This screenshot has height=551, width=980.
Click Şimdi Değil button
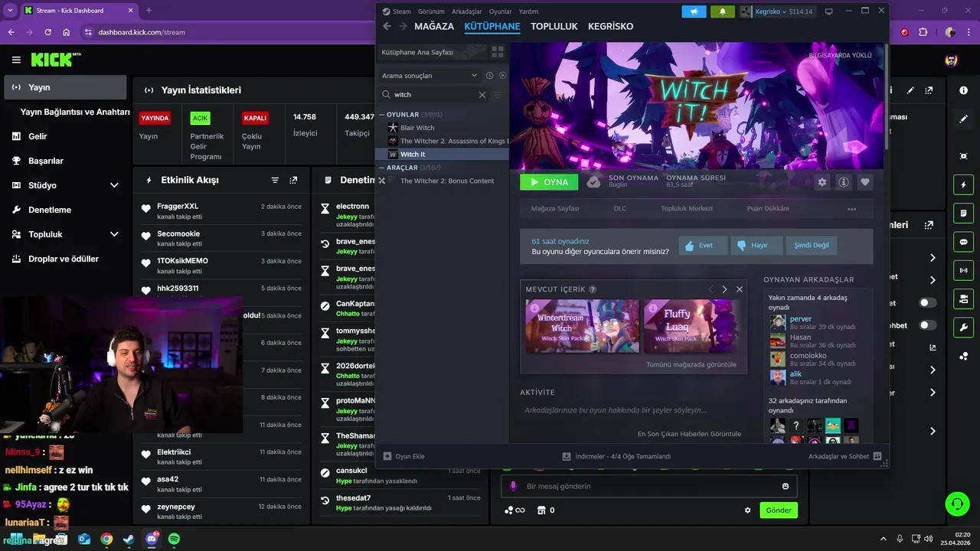click(x=812, y=246)
